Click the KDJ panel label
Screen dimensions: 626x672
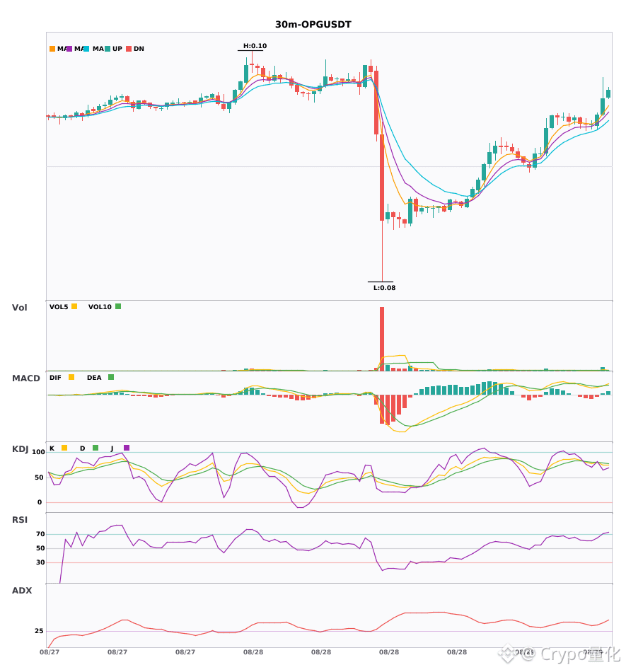[x=20, y=449]
